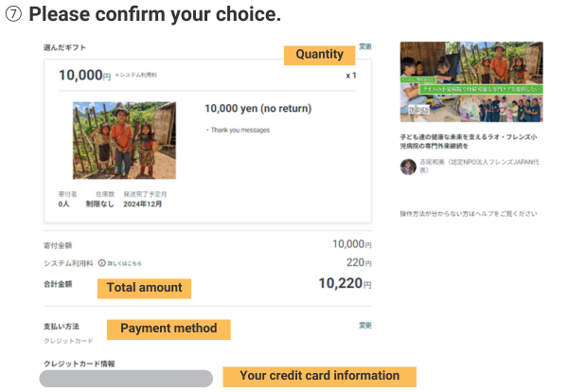This screenshot has height=392, width=568.
Task: Click the info icon beside システム利用料
Action: 103,263
